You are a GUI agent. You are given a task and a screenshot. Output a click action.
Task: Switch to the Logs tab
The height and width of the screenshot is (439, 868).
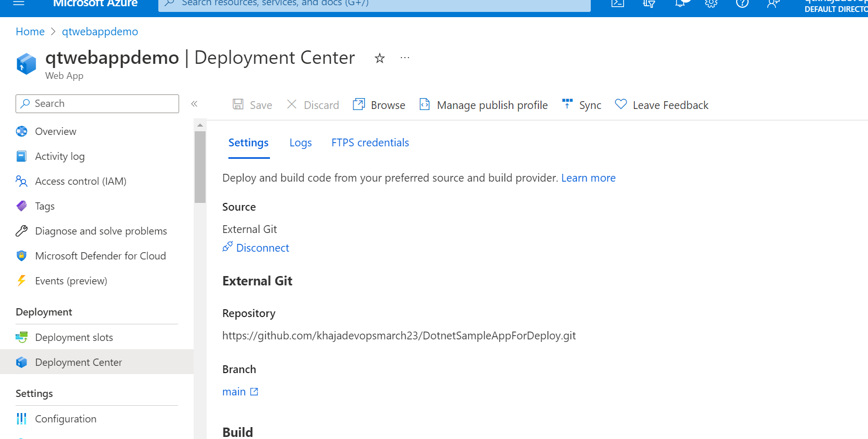click(301, 143)
